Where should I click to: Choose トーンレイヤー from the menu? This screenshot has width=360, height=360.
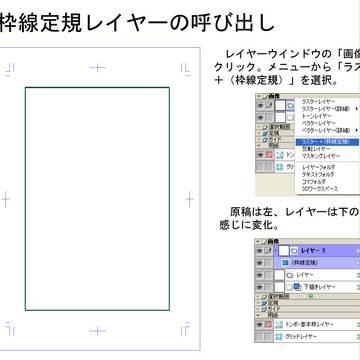316,116
